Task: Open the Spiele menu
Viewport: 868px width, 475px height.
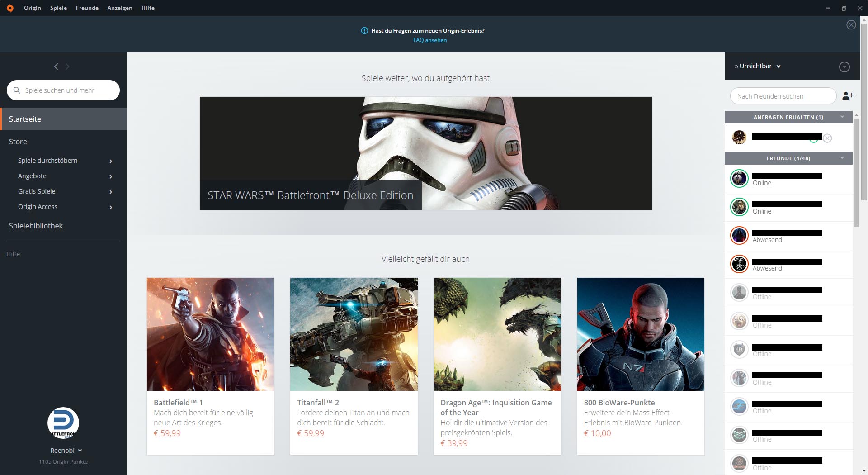Action: click(x=58, y=8)
